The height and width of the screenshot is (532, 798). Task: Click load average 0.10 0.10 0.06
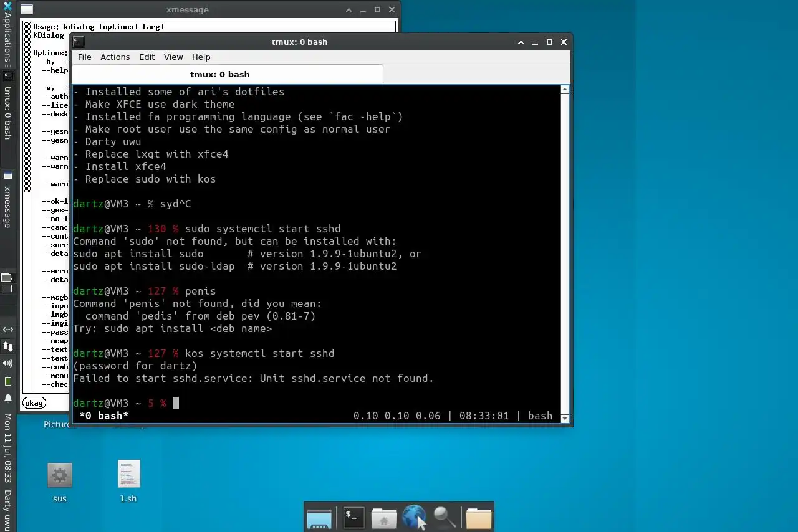tap(397, 416)
